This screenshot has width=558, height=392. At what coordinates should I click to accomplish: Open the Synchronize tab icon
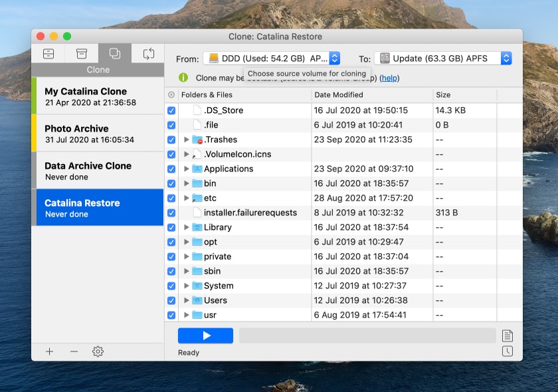(x=148, y=53)
